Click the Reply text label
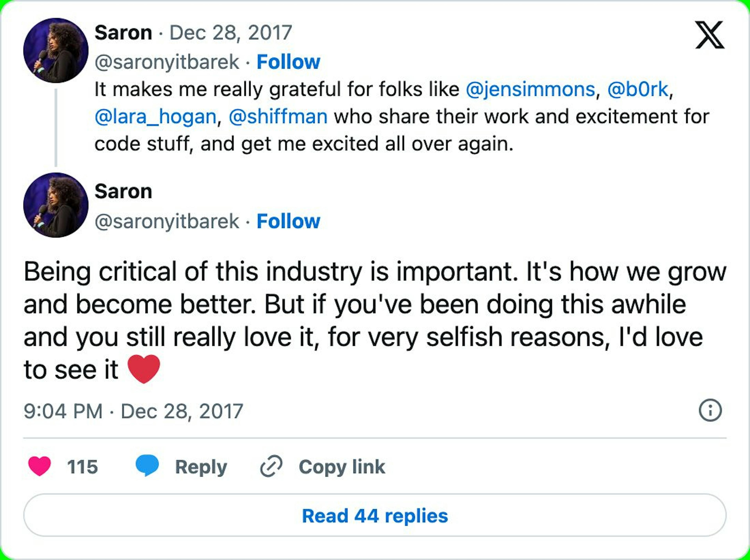Image resolution: width=750 pixels, height=560 pixels. pyautogui.click(x=201, y=467)
